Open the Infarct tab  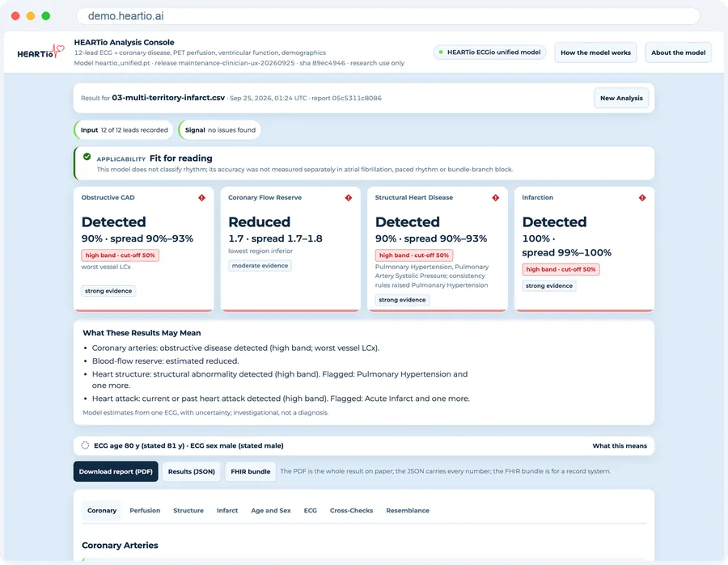(x=227, y=510)
